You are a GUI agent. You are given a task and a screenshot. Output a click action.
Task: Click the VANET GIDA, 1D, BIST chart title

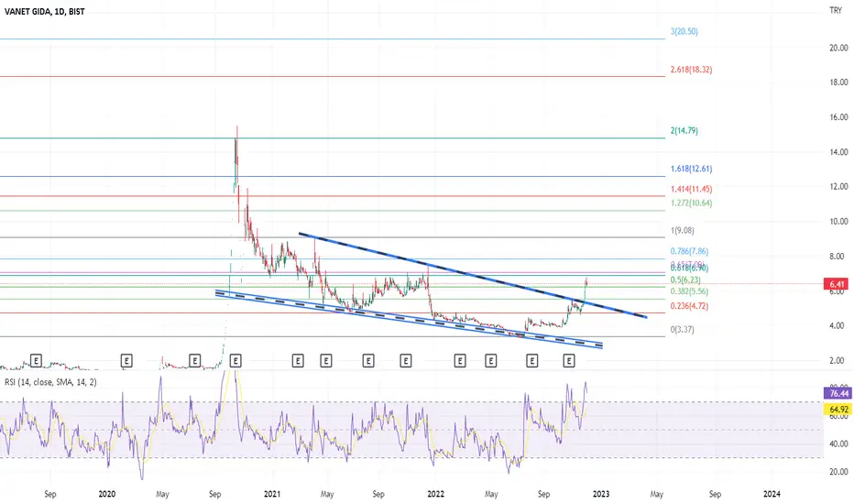[44, 11]
